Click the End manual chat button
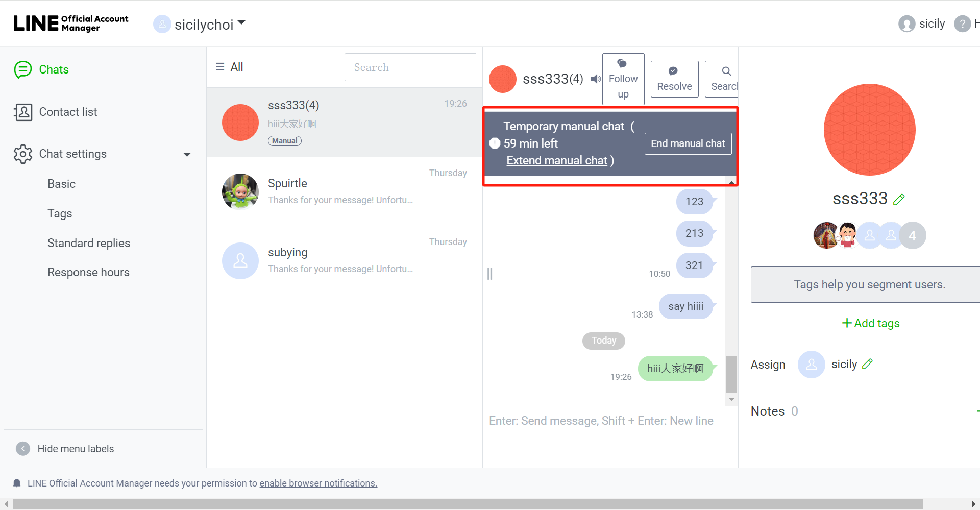This screenshot has width=980, height=510. tap(688, 143)
